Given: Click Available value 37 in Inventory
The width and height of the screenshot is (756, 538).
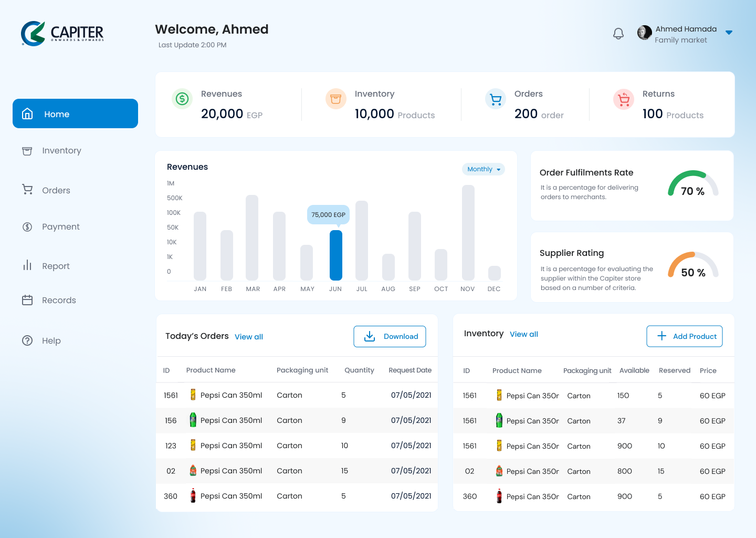Looking at the screenshot, I should pos(622,421).
